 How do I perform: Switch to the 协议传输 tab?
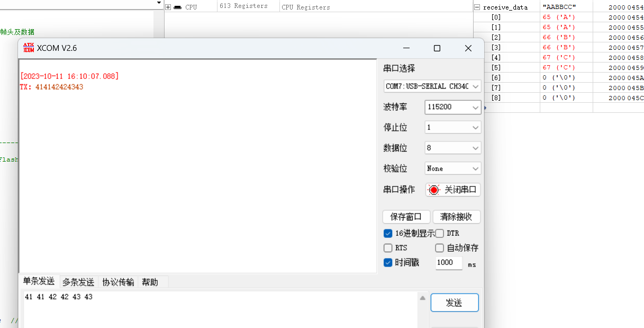click(118, 282)
